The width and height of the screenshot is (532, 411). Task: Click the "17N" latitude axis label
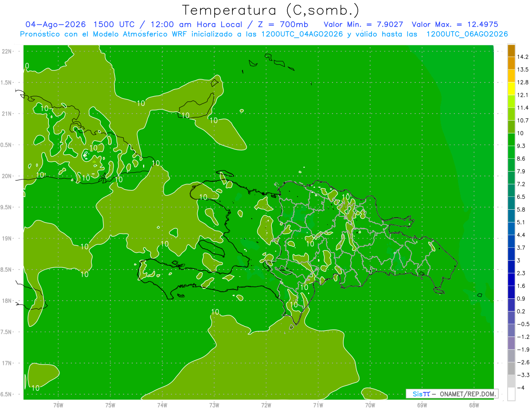coord(7,363)
